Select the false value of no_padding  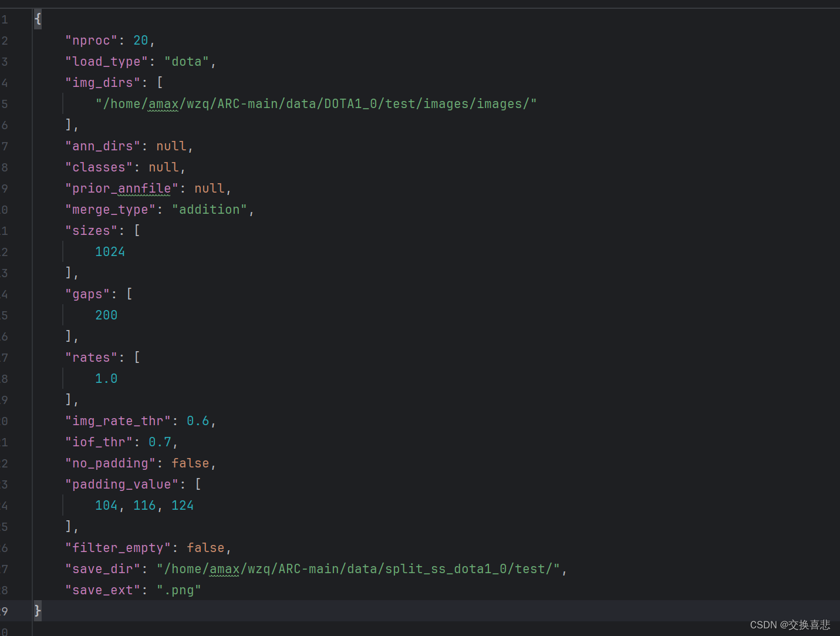tap(190, 463)
